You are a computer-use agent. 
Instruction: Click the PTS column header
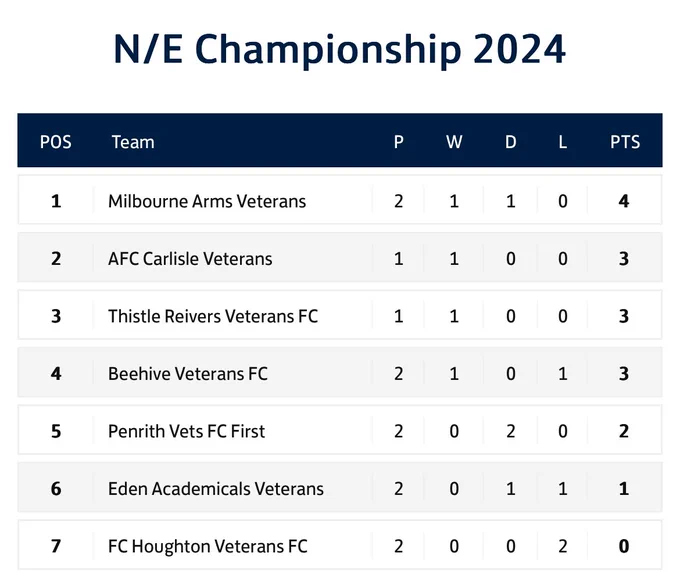625,142
